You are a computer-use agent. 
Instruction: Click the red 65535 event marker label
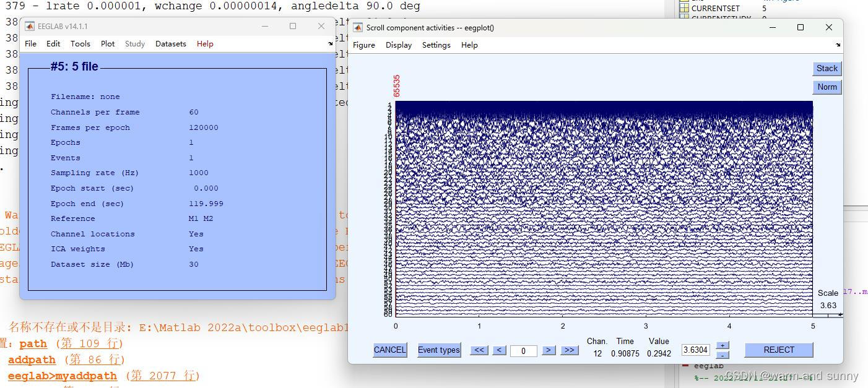pos(397,86)
